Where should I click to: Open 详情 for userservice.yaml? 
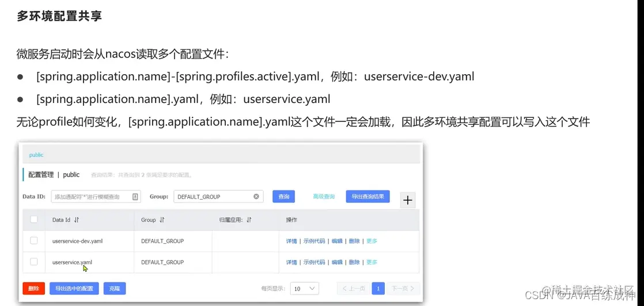coord(291,262)
